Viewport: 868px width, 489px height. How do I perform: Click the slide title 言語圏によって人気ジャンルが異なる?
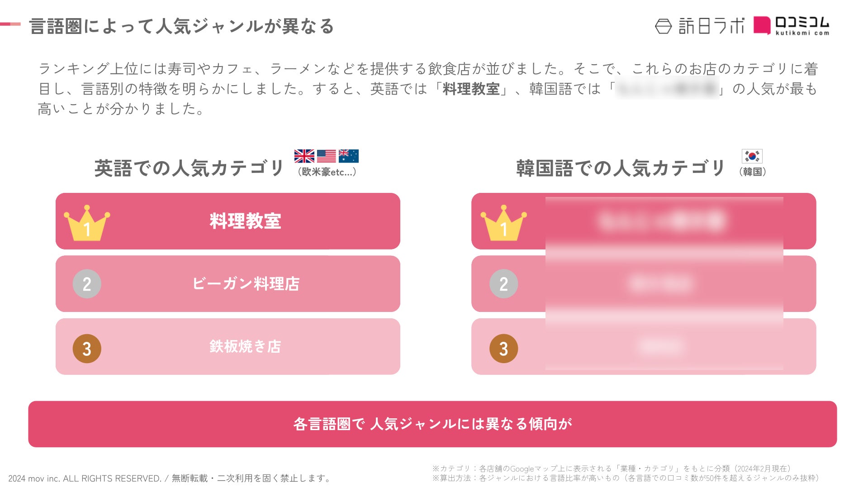tap(181, 26)
